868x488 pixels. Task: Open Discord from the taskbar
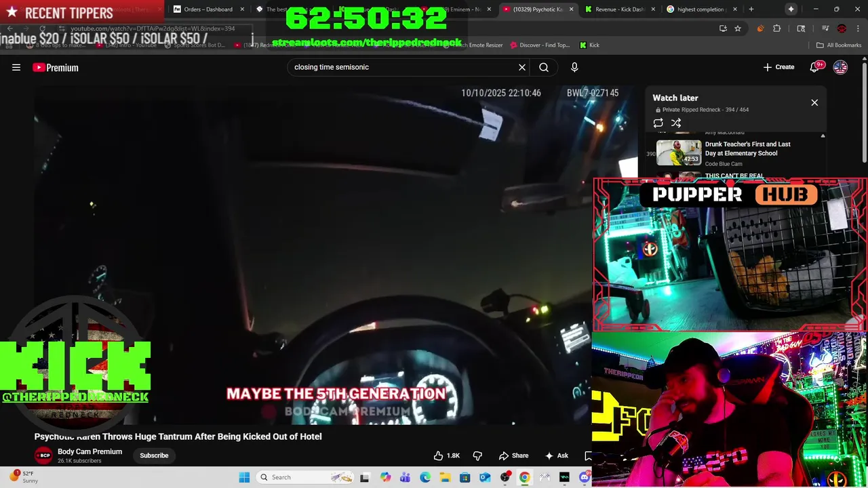click(x=585, y=477)
